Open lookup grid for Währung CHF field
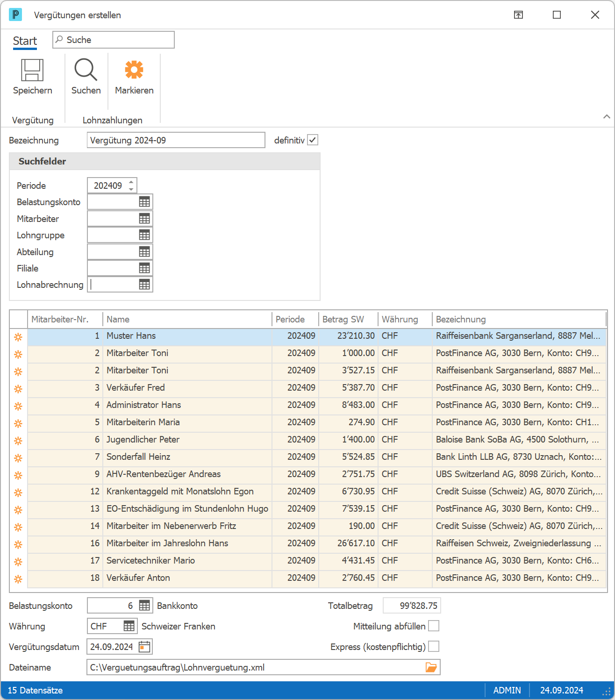 [x=129, y=626]
